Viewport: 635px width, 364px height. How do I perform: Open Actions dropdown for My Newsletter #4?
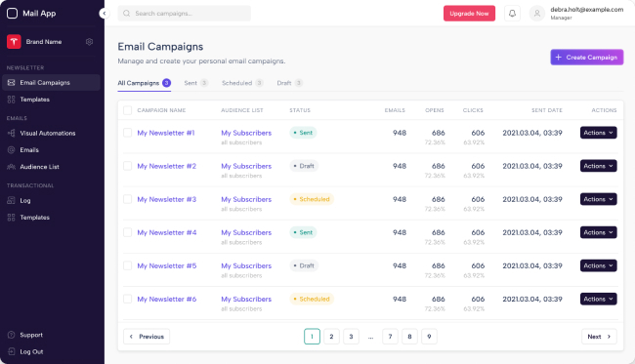tap(599, 232)
